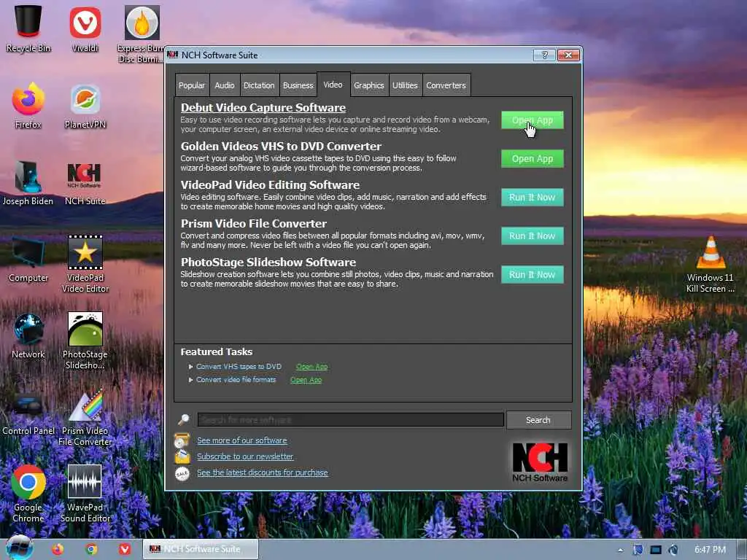Click Prism Video File Converter title

coord(253,223)
